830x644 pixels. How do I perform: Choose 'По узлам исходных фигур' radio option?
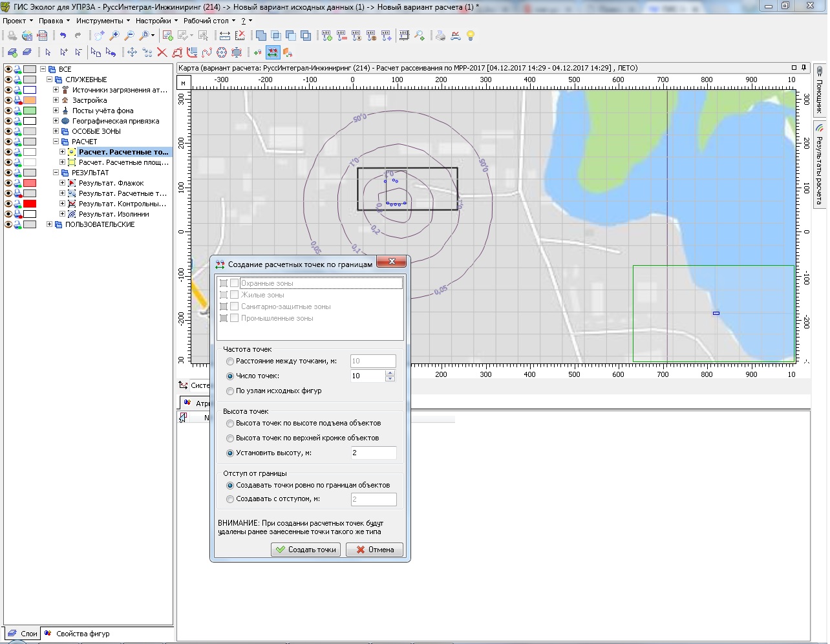tap(230, 391)
